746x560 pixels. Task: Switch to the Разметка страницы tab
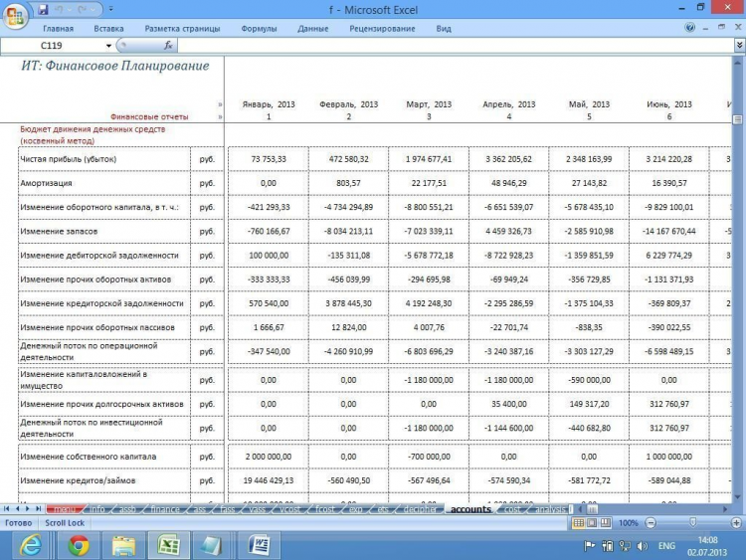coord(182,29)
